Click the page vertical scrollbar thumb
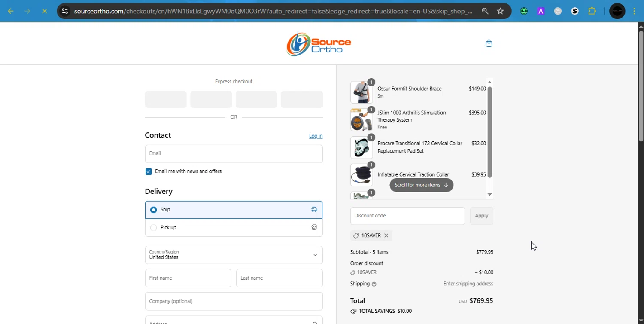Screen dimensions: 644x324 [641, 86]
